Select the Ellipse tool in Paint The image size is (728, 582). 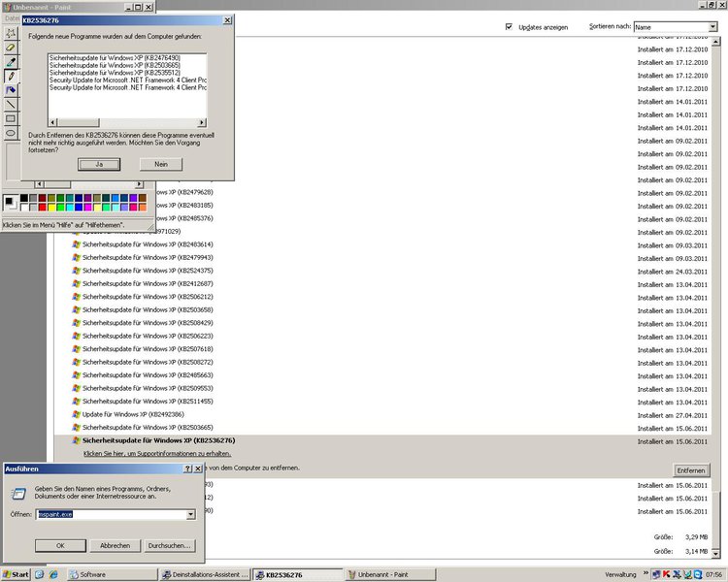click(11, 133)
